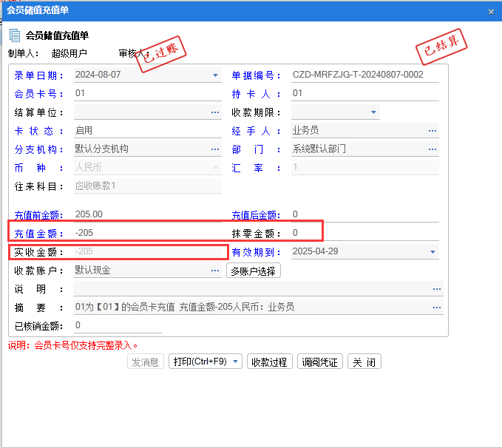Click the document icon beside 会员储值充值单 title
The image size is (502, 448).
pos(15,35)
